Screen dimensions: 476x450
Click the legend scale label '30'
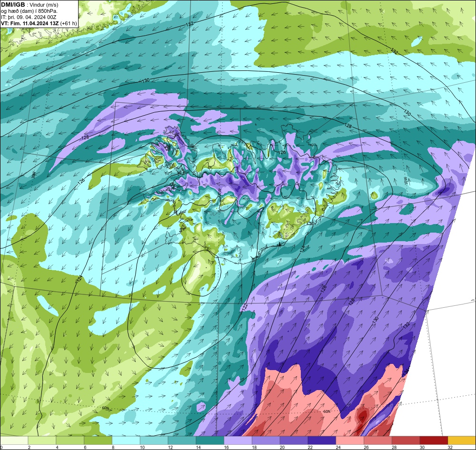[x=422, y=447]
